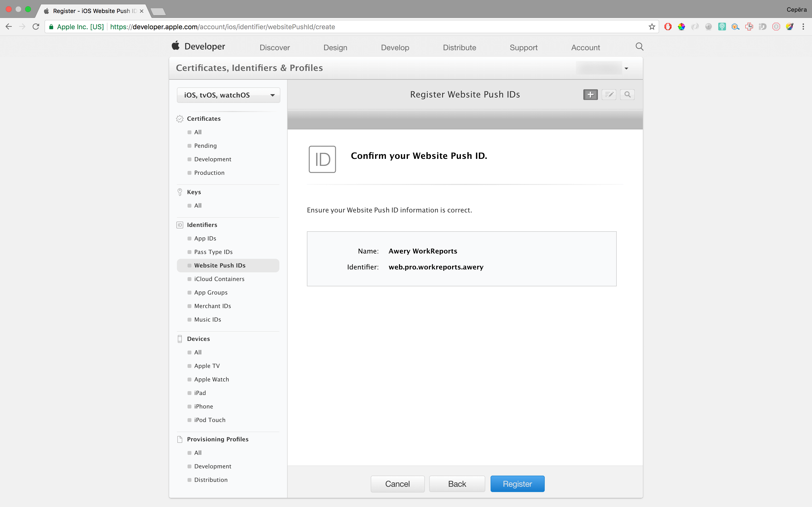
Task: Open the Develop navigation menu
Action: tap(395, 48)
